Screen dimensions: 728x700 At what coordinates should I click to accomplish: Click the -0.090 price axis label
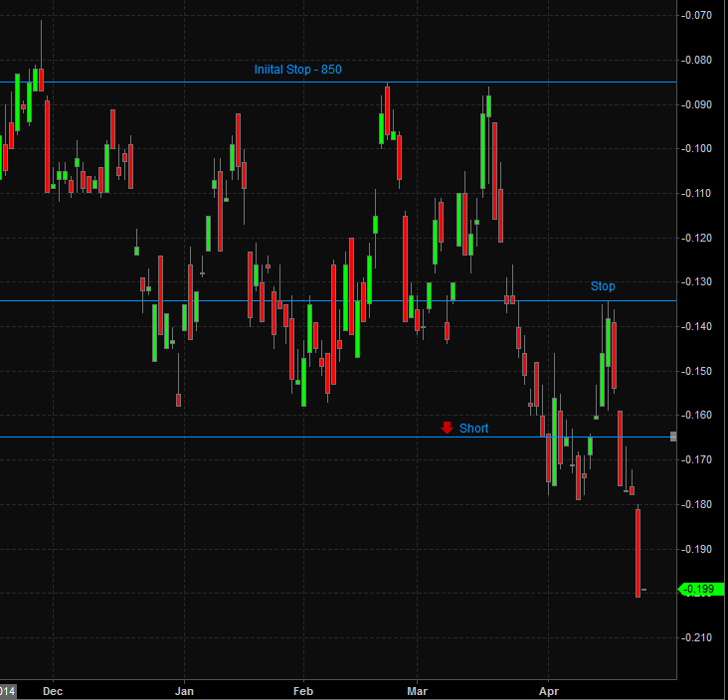[696, 104]
